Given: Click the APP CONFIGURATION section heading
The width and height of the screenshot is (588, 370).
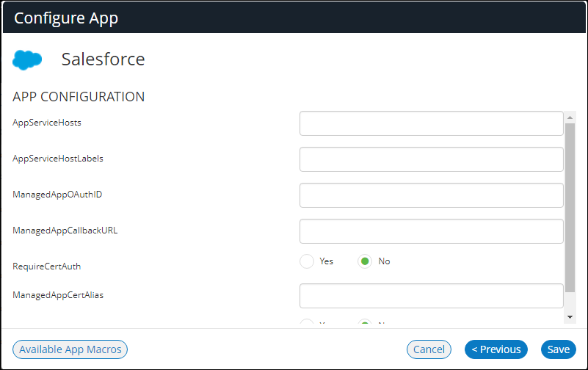Looking at the screenshot, I should tap(79, 97).
